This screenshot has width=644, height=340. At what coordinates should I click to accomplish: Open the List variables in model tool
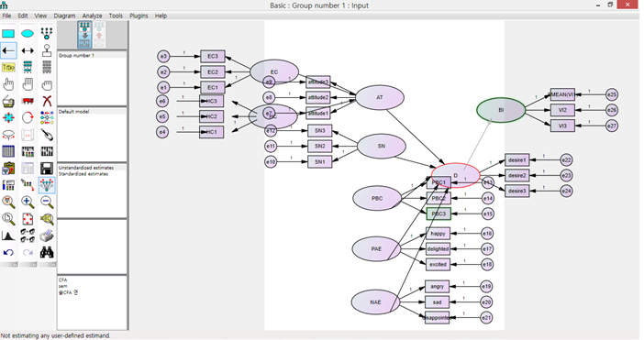tap(28, 68)
